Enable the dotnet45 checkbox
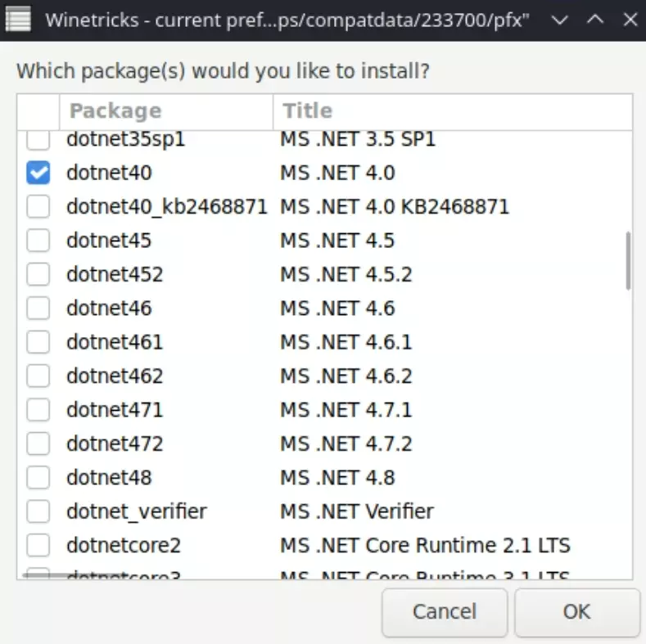Screen dimensions: 646x644 click(38, 241)
